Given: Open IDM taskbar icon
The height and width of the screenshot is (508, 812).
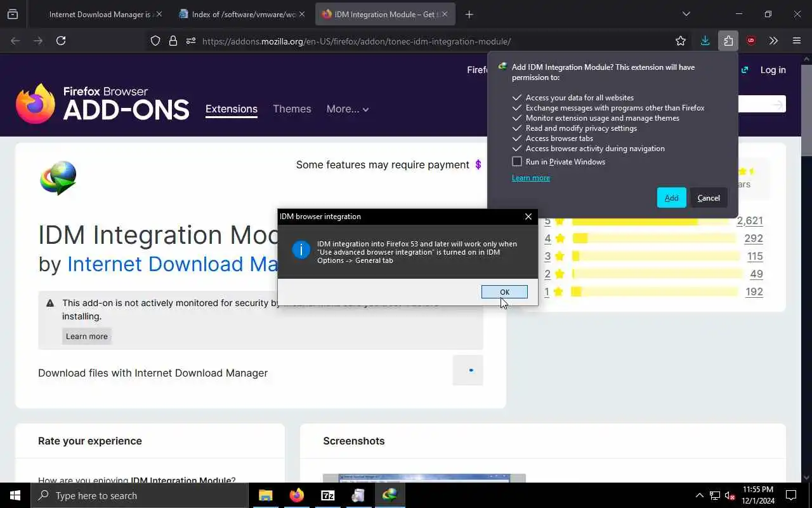Looking at the screenshot, I should [390, 495].
